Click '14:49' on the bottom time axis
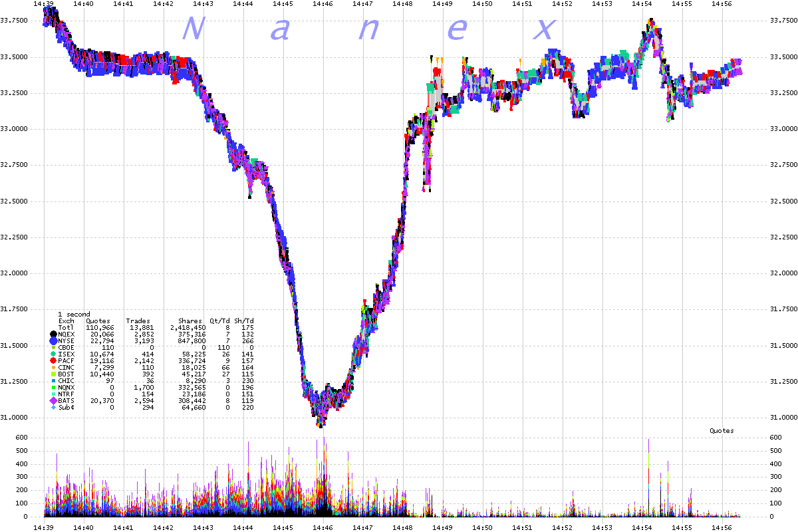This screenshot has height=532, width=798. pos(443,527)
